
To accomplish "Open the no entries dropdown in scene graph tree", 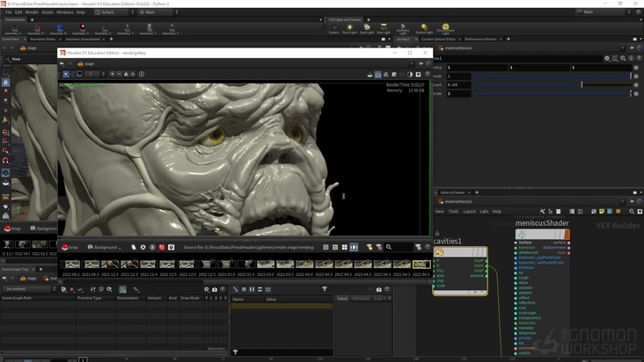I will (29, 289).
